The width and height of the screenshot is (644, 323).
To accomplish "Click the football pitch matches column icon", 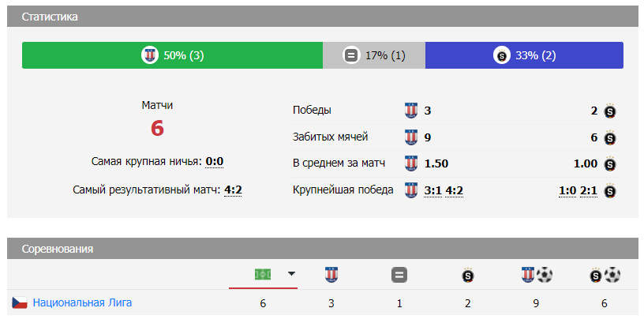I will (x=263, y=274).
